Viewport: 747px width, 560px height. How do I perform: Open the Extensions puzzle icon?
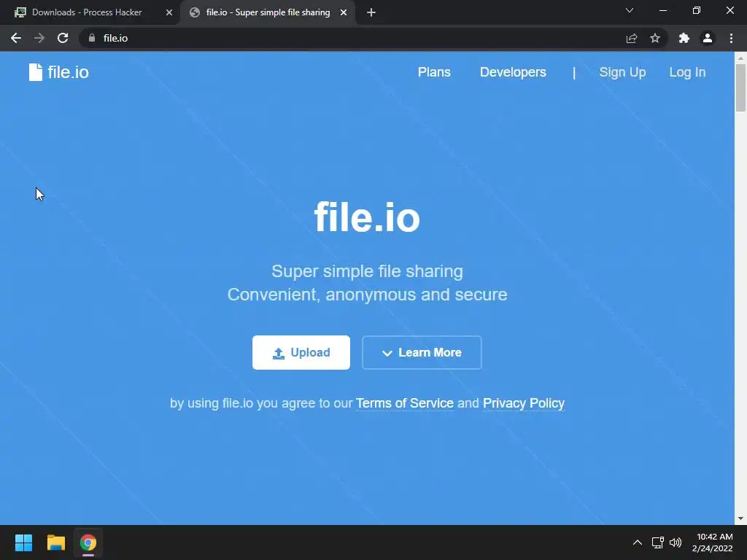click(684, 38)
